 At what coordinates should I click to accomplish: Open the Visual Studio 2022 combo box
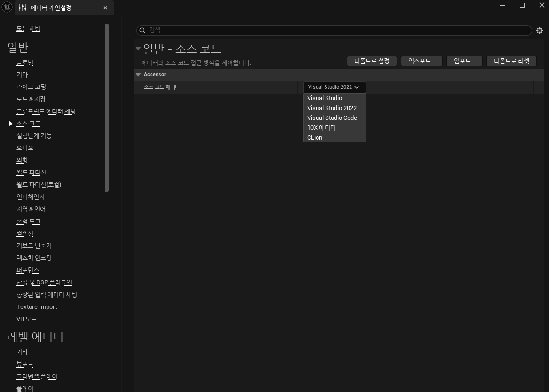(x=334, y=87)
